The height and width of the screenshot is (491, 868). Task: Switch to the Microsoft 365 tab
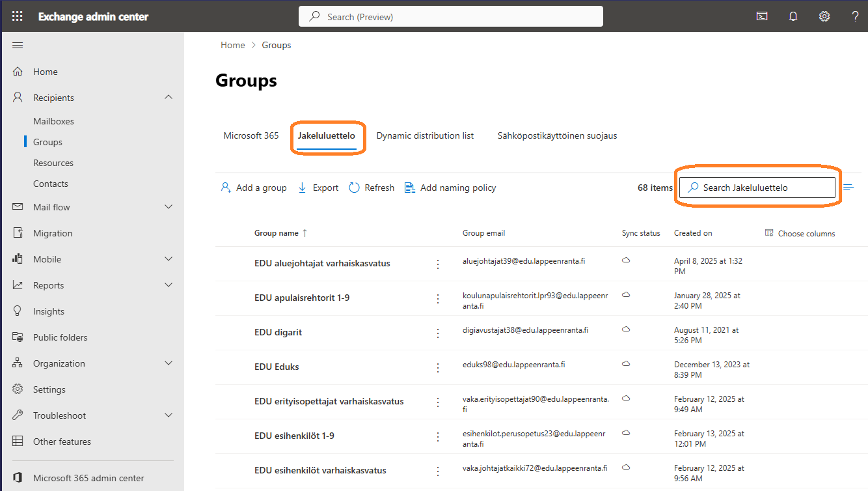pos(251,135)
